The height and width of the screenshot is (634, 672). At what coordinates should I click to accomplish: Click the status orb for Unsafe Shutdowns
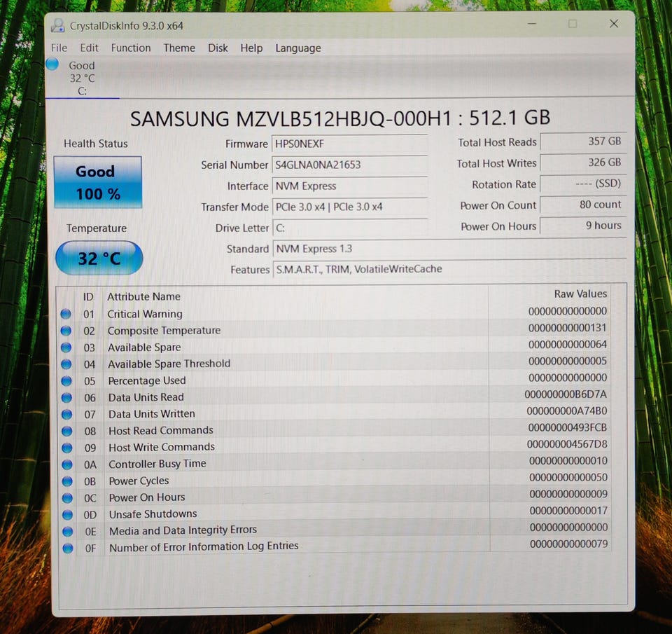pyautogui.click(x=67, y=514)
